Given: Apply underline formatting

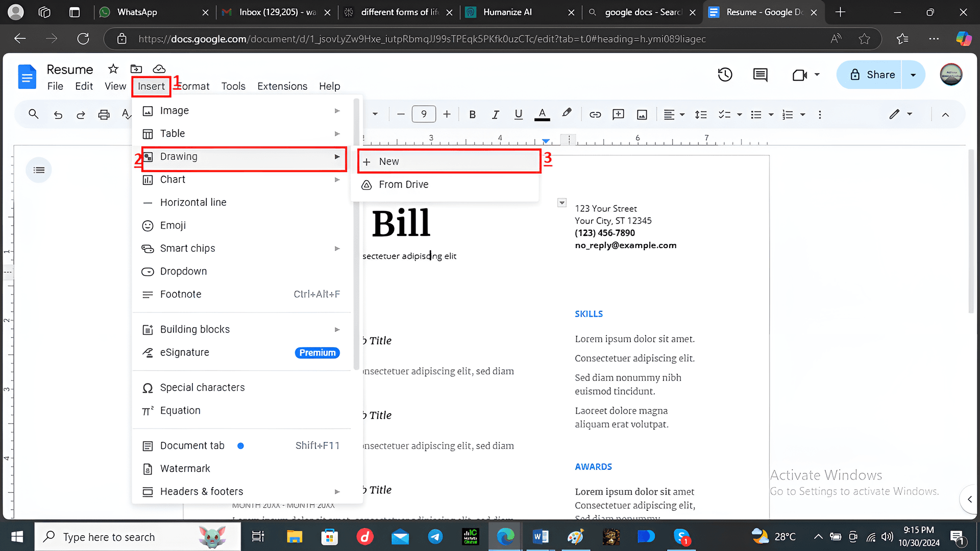Looking at the screenshot, I should 518,115.
